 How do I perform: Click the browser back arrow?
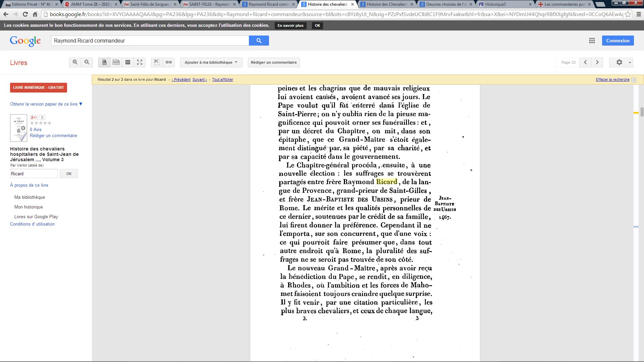point(6,14)
